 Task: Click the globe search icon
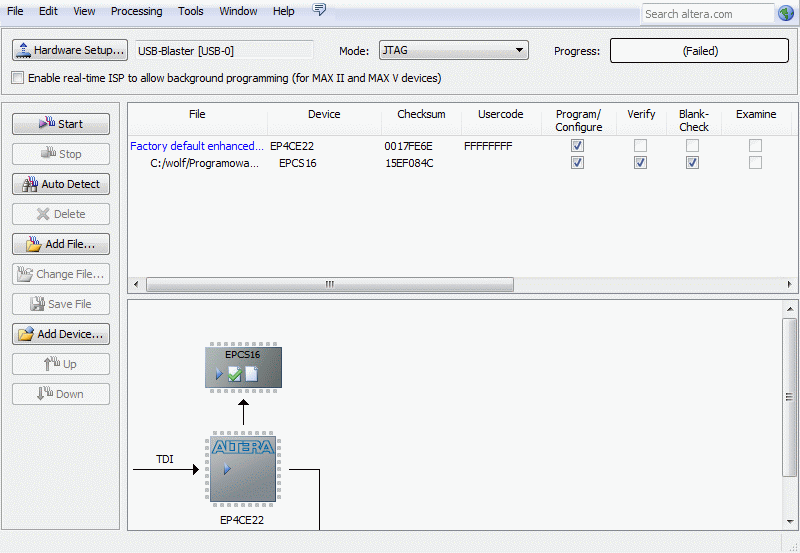point(785,13)
